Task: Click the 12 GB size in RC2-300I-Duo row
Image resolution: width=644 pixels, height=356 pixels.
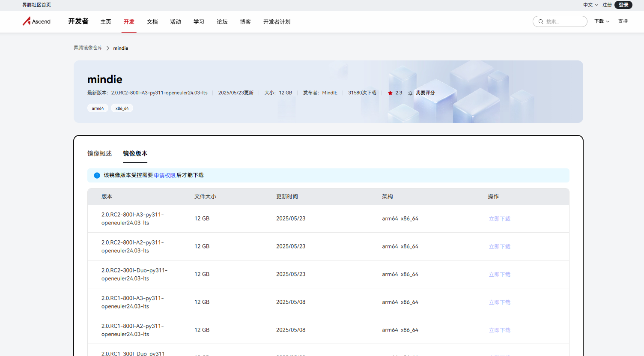Action: (x=202, y=274)
